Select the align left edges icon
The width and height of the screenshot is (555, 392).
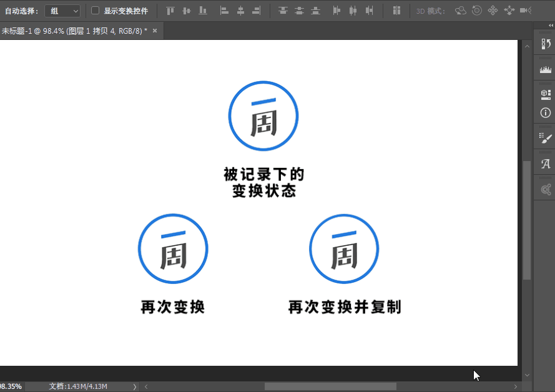pyautogui.click(x=223, y=11)
